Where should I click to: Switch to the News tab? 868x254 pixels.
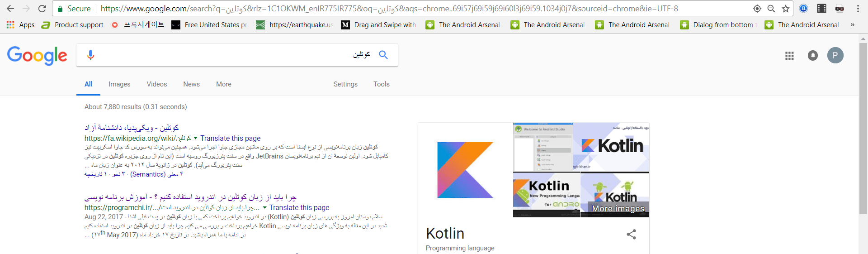tap(191, 84)
